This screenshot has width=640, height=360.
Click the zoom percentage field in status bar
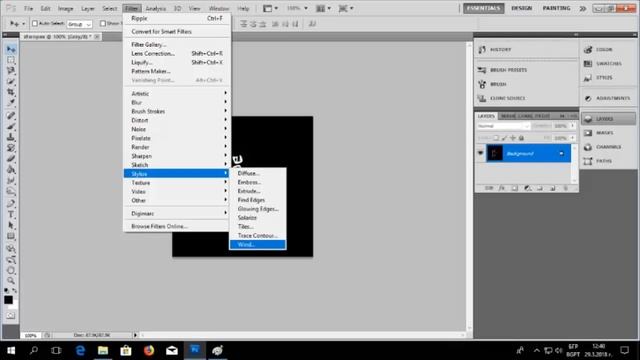coord(31,336)
